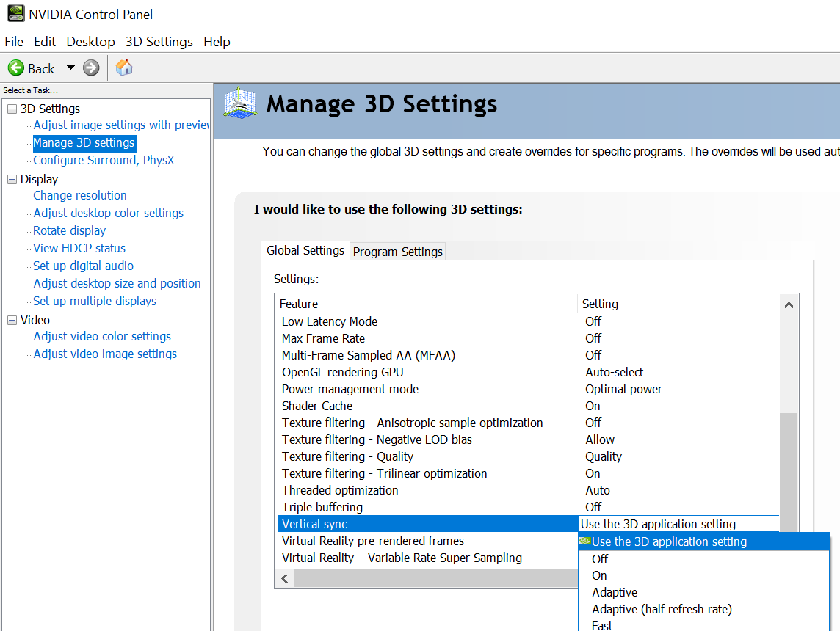Image resolution: width=840 pixels, height=631 pixels.
Task: Click the NVIDIA Control Panel title icon
Action: pyautogui.click(x=15, y=13)
